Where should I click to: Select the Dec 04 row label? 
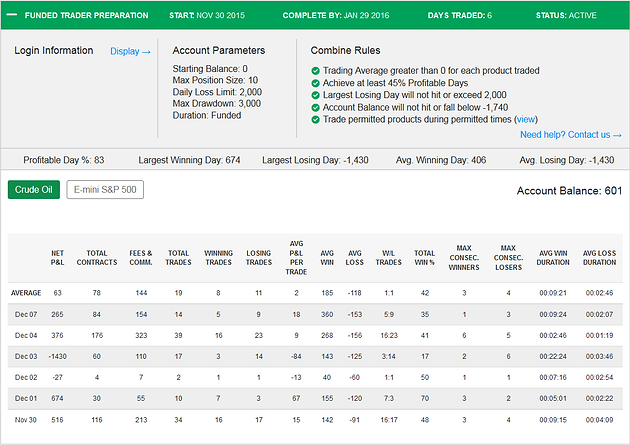pos(26,335)
